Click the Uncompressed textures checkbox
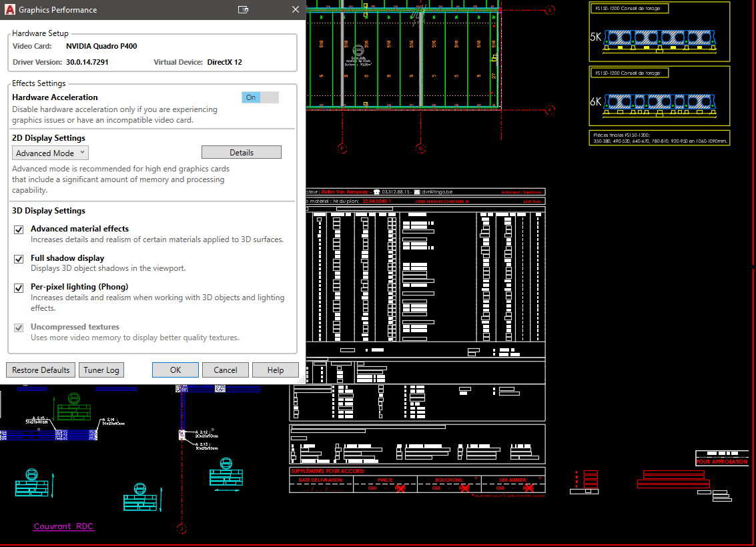 tap(19, 328)
